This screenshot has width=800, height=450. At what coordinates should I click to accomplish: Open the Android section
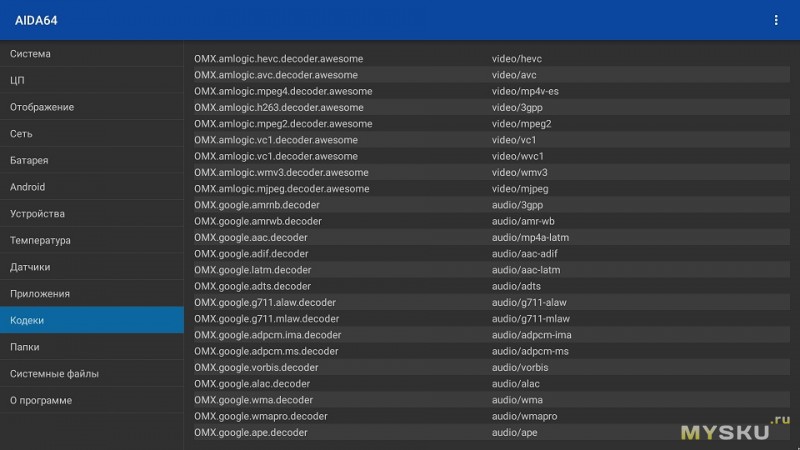click(x=92, y=187)
